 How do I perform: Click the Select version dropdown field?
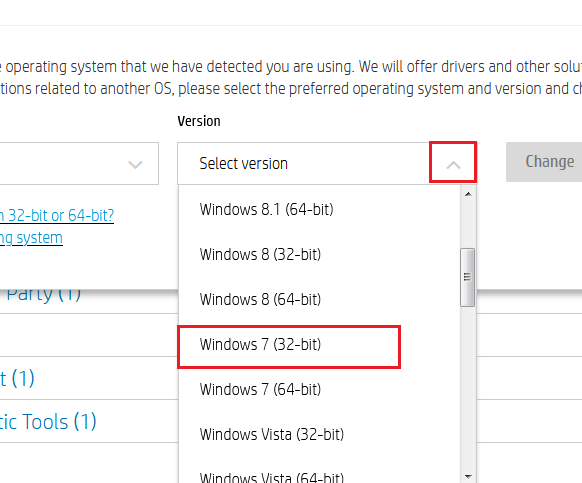click(327, 163)
